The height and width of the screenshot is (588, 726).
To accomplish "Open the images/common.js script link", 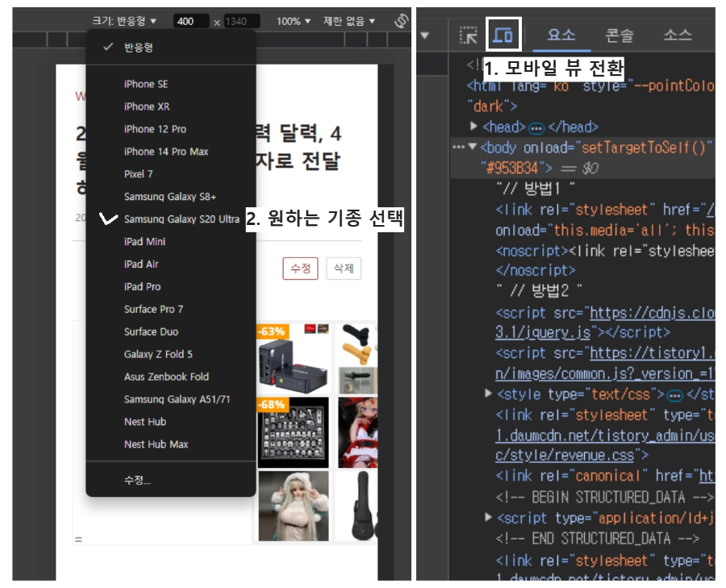I will click(x=605, y=373).
